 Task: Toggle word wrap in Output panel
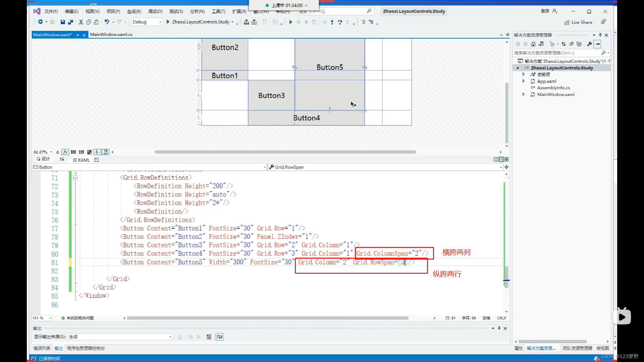[x=220, y=337]
